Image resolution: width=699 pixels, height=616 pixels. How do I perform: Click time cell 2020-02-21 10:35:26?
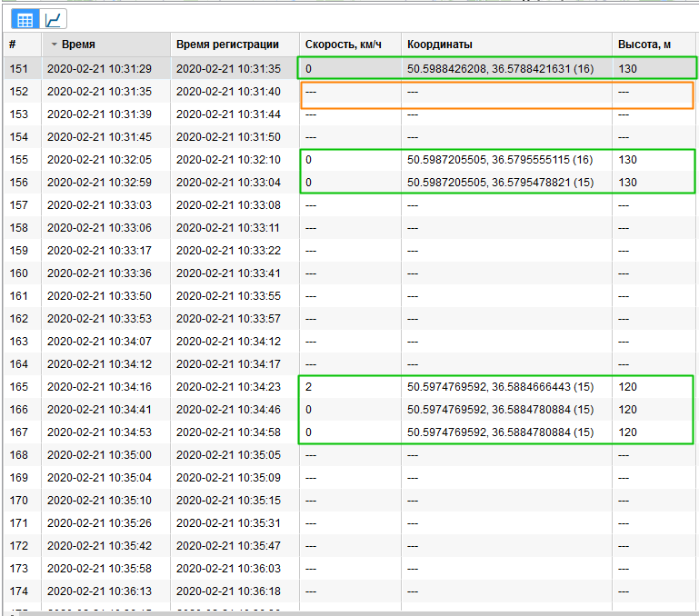pyautogui.click(x=100, y=522)
